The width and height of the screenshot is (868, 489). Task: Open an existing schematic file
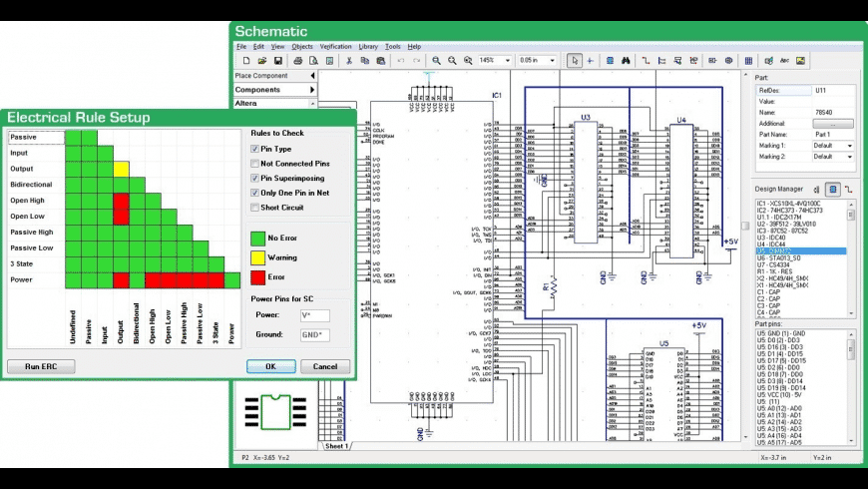click(x=261, y=60)
